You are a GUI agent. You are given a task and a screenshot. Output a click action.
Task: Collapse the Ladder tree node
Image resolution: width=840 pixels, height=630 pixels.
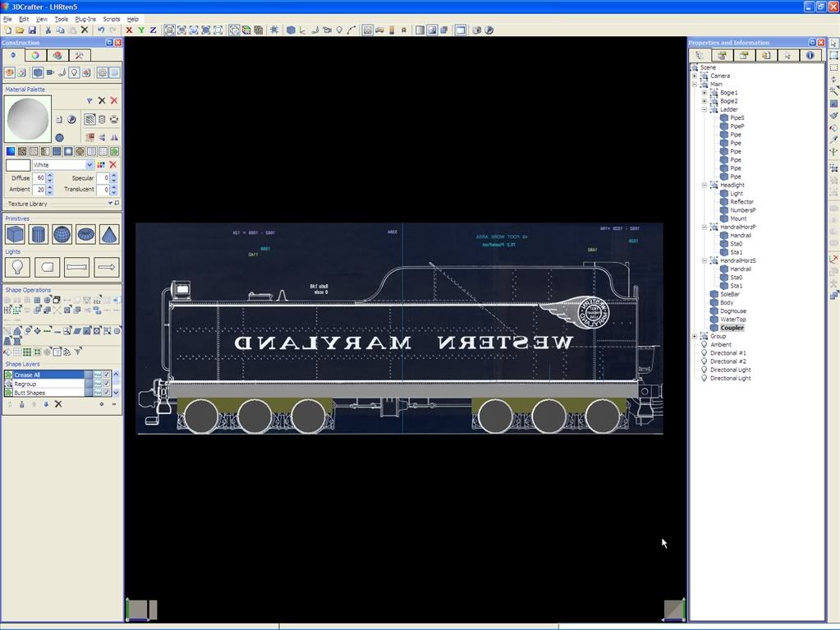[705, 109]
